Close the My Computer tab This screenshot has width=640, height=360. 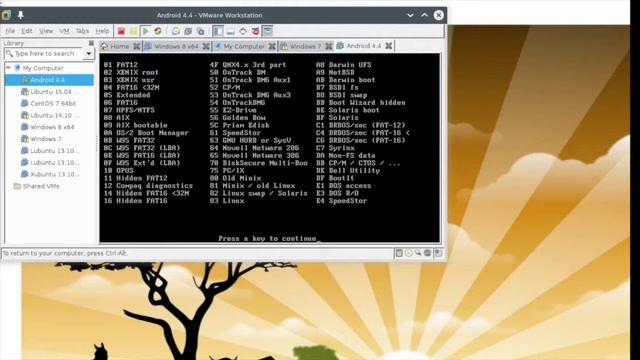272,46
